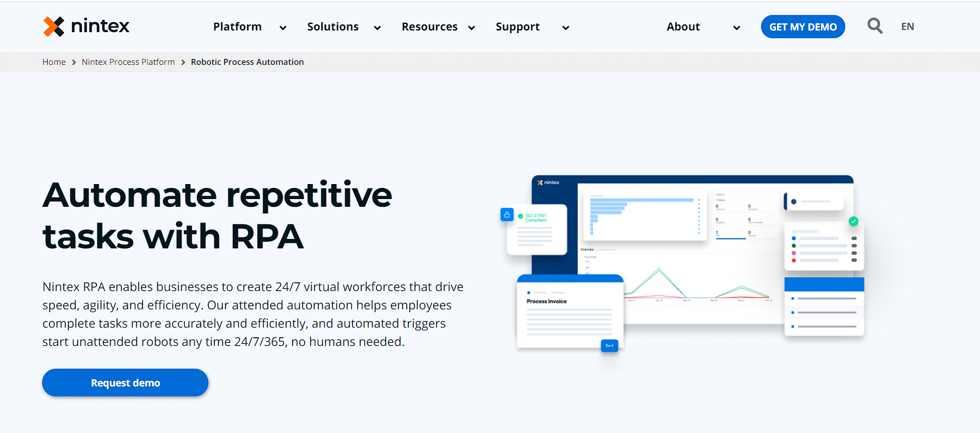Click the Request demo button

[125, 383]
